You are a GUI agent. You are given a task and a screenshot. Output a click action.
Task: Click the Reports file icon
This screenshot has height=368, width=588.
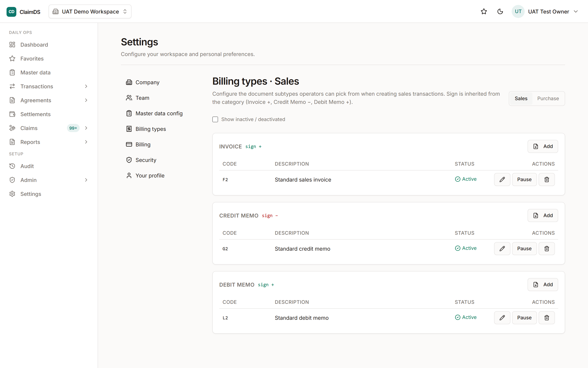point(12,142)
